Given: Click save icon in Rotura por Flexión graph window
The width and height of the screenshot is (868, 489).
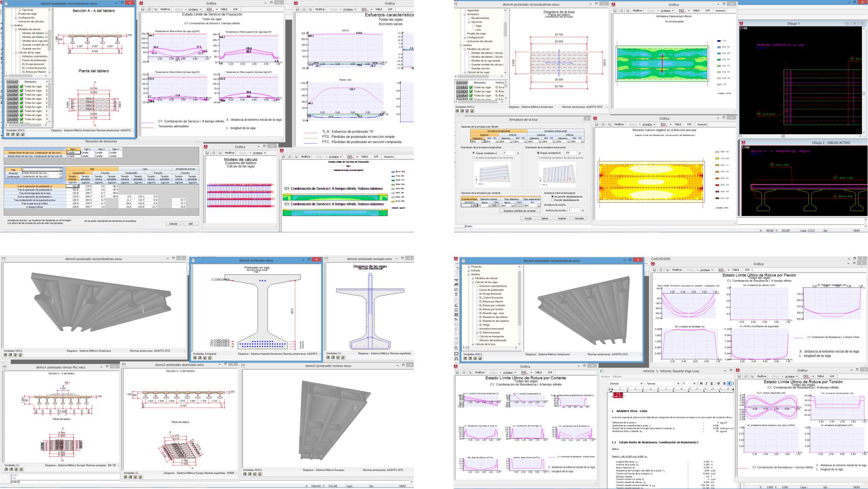Looking at the screenshot, I should coord(655,270).
